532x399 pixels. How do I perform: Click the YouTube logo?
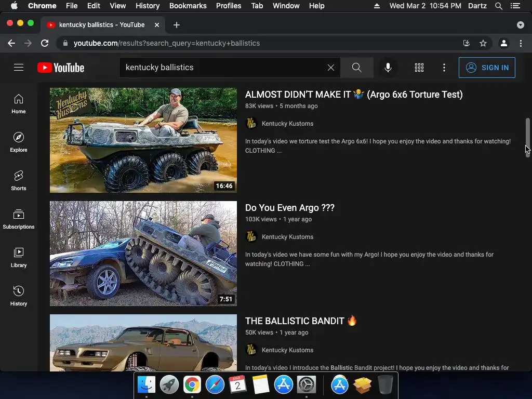61,68
